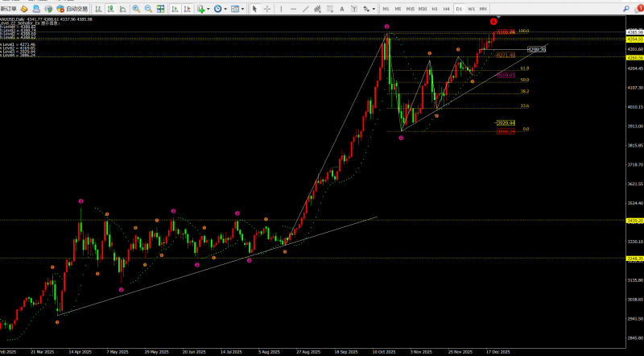Click the 3439.20 horizontal price level label
The image size is (644, 356).
[634, 220]
